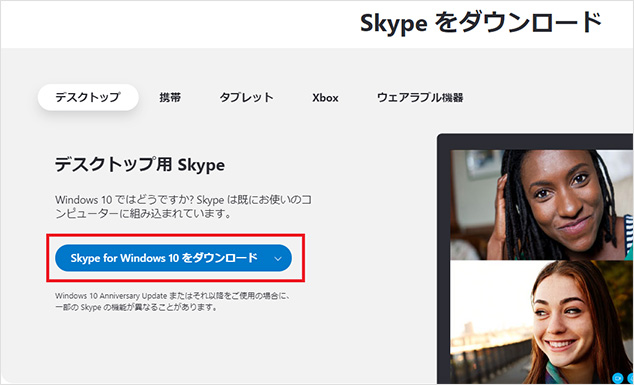Click the Windows 10 Anniversary Update note

pyautogui.click(x=173, y=302)
